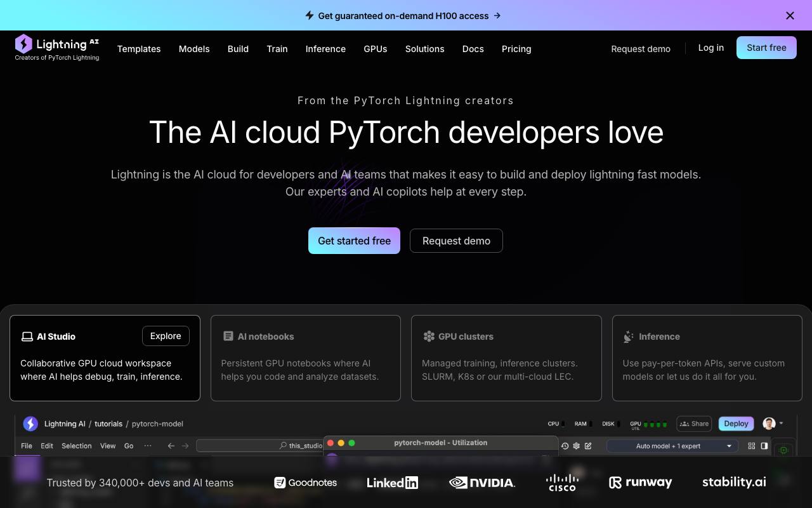Open the Build nav menu
This screenshot has width=812, height=508.
coord(238,49)
